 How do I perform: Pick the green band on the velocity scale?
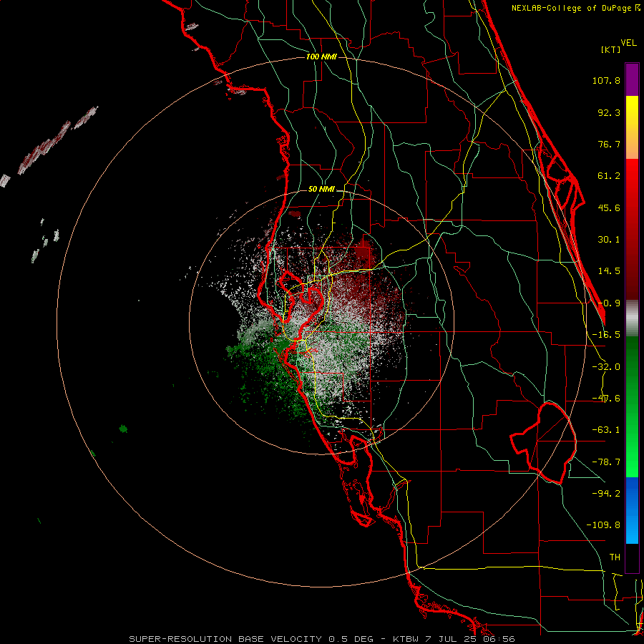click(x=632, y=406)
